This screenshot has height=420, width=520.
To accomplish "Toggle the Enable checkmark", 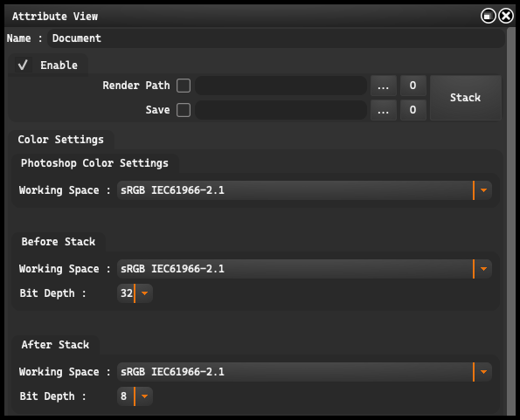I will point(23,65).
